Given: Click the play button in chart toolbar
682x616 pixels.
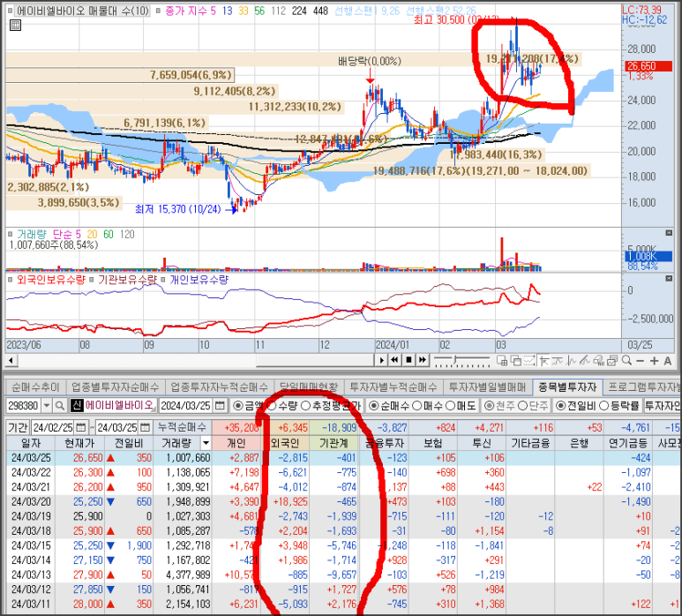Looking at the screenshot, I should tap(381, 360).
